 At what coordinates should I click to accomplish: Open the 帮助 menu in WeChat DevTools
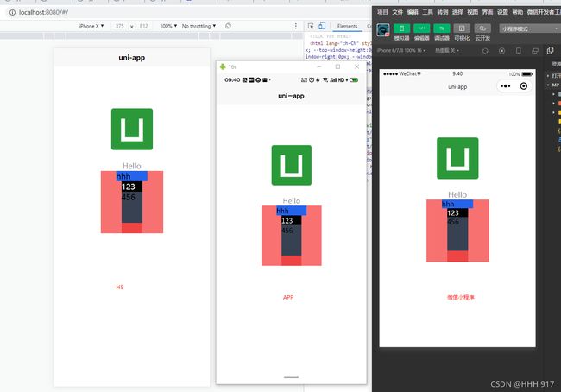point(517,12)
